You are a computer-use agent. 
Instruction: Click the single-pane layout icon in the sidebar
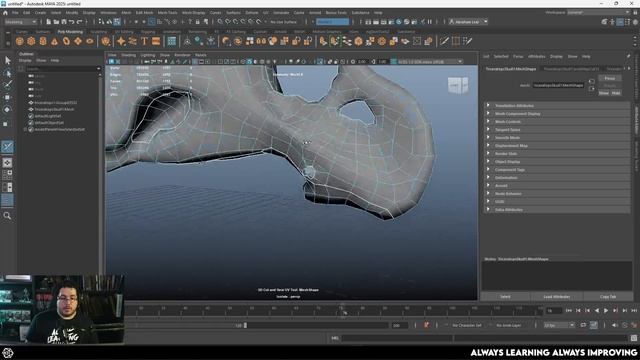[7, 163]
